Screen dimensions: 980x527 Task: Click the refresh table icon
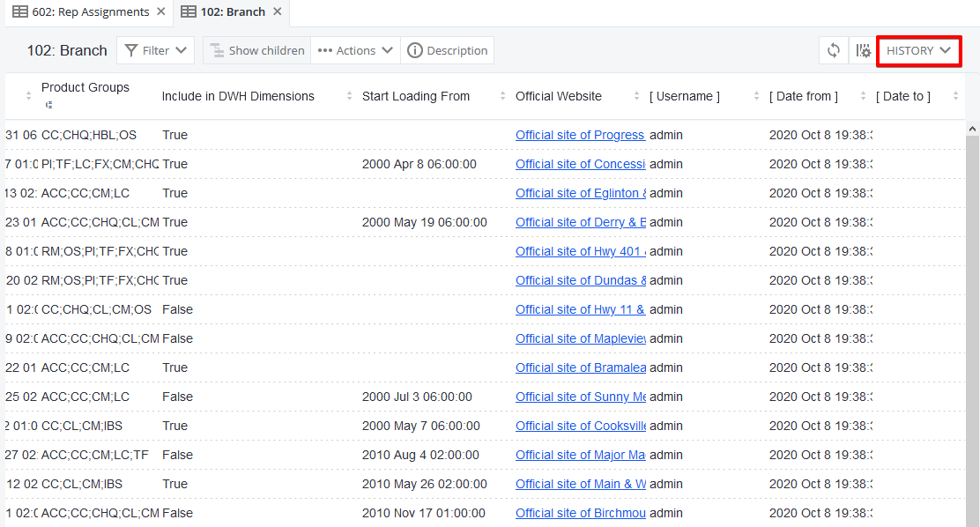click(x=833, y=51)
